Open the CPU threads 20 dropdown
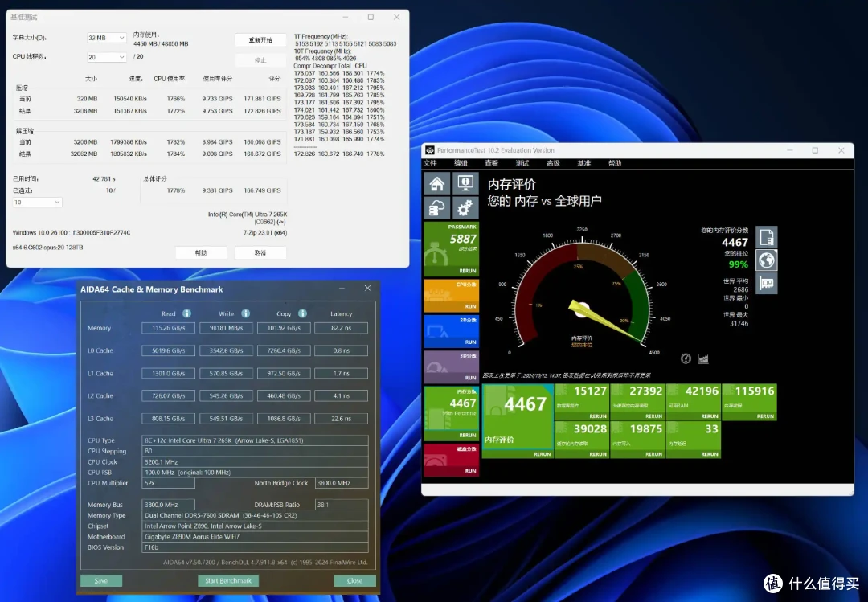 click(x=107, y=57)
